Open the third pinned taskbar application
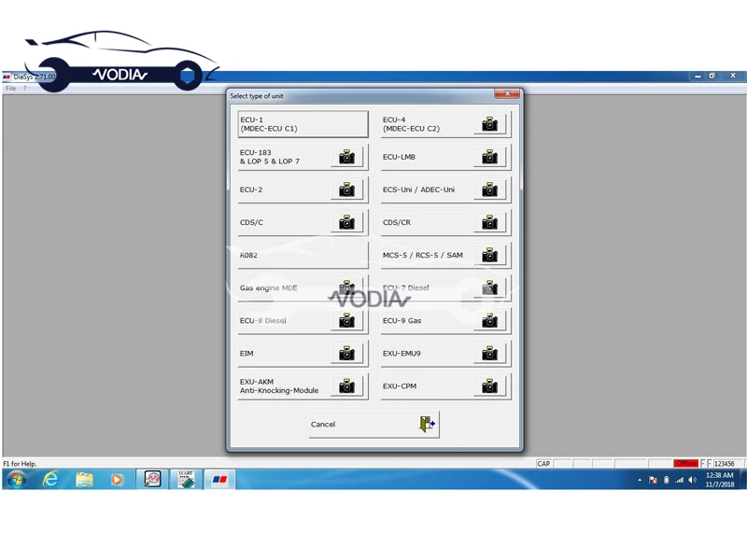The width and height of the screenshot is (747, 560). point(117,480)
